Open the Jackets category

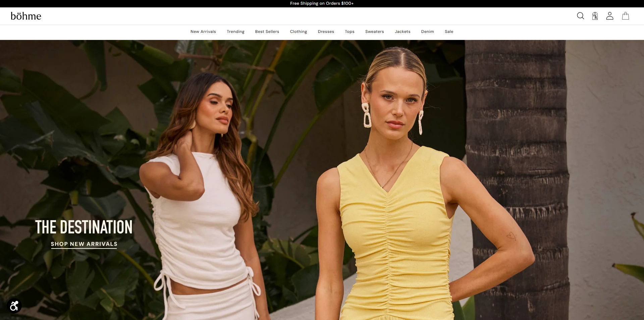402,32
